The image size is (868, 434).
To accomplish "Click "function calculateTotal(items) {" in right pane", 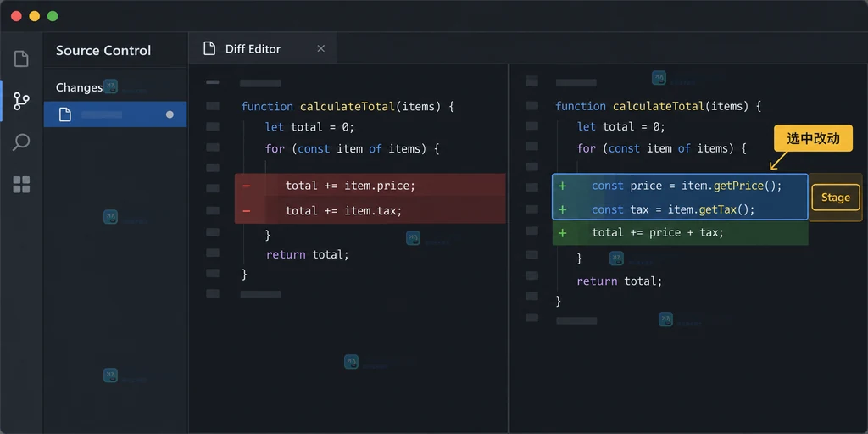I will click(x=659, y=106).
